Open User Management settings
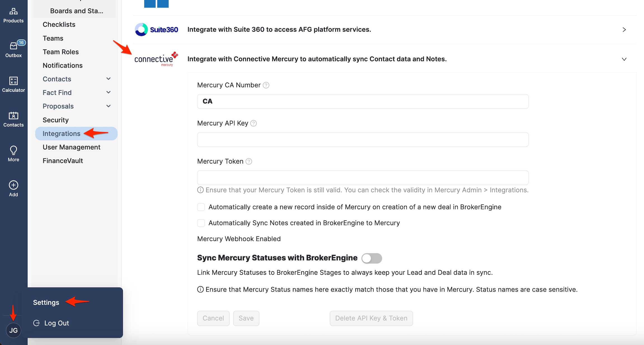The height and width of the screenshot is (345, 644). pyautogui.click(x=71, y=147)
